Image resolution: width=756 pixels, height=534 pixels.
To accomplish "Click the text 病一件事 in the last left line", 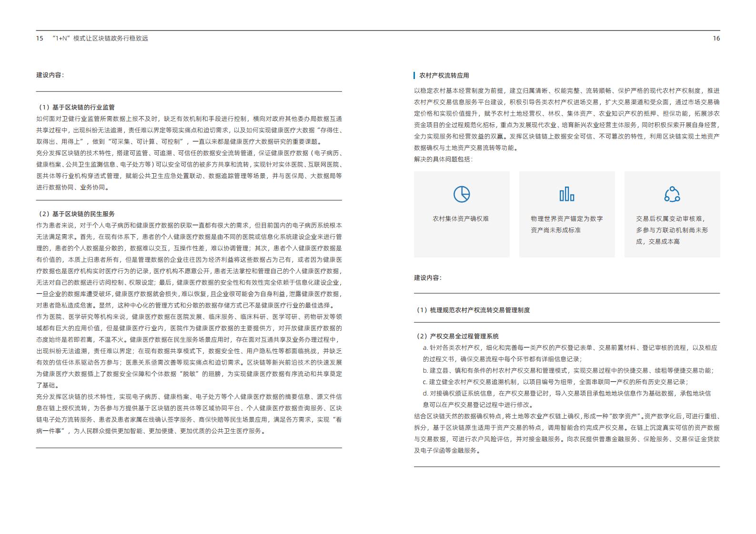I will point(49,431).
